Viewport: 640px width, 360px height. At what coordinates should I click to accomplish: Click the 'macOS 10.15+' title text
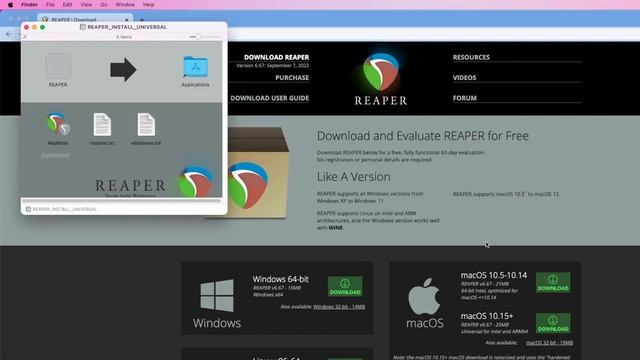pos(487,316)
